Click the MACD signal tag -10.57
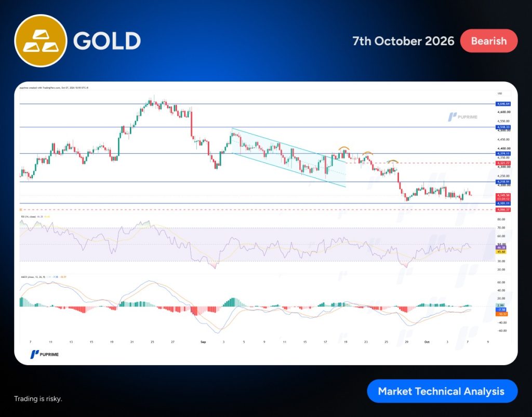Viewport: 532px width, 417px height. (502, 314)
